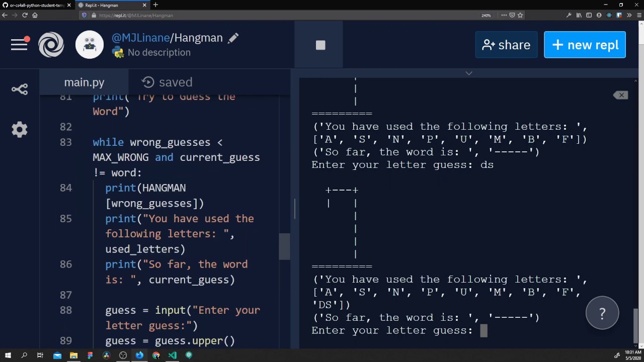Click the saved history indicator
Viewport: 644px width, 362px height.
pyautogui.click(x=167, y=82)
